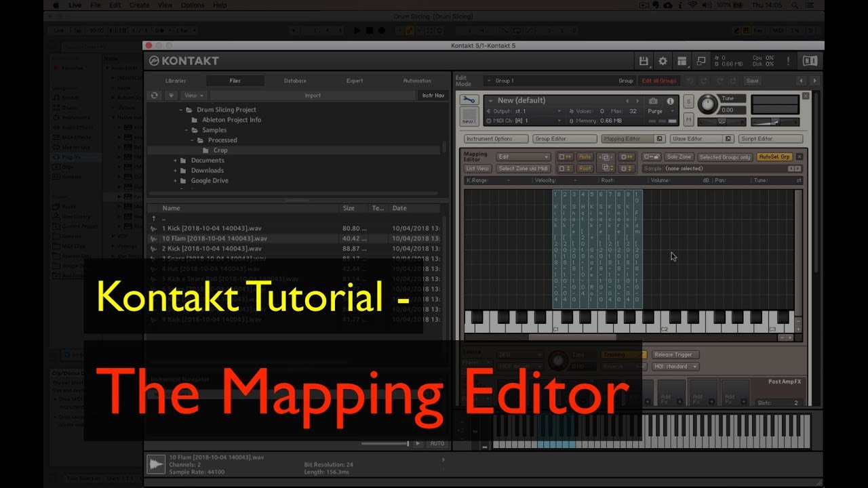Switch to the Expert tab

click(355, 81)
